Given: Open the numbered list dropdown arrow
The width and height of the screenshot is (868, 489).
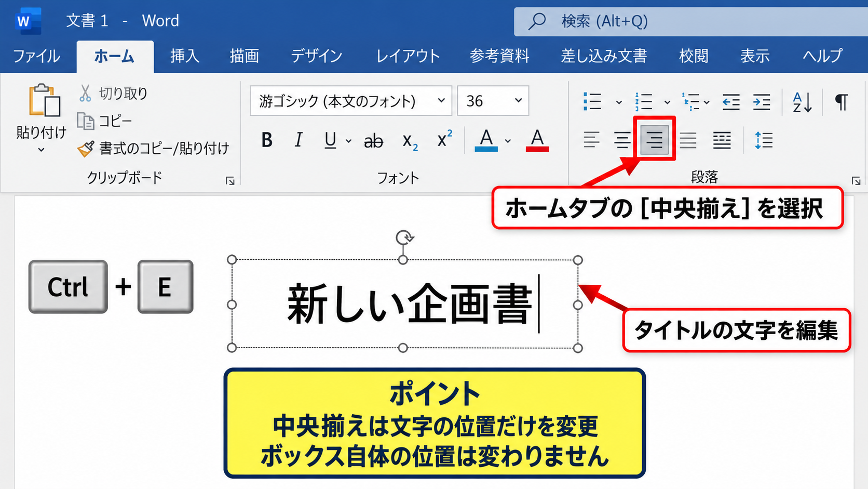Looking at the screenshot, I should [667, 102].
